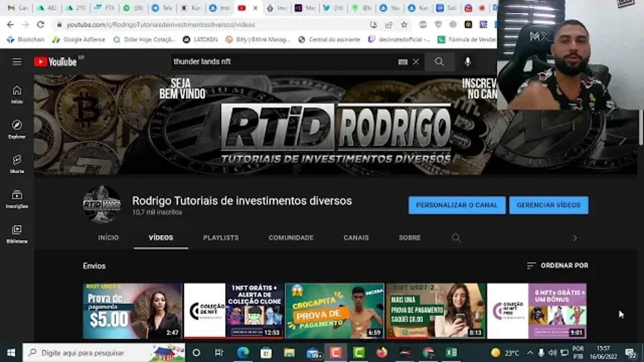This screenshot has width=644, height=362.
Task: Activate voice search microphone
Action: 468,62
